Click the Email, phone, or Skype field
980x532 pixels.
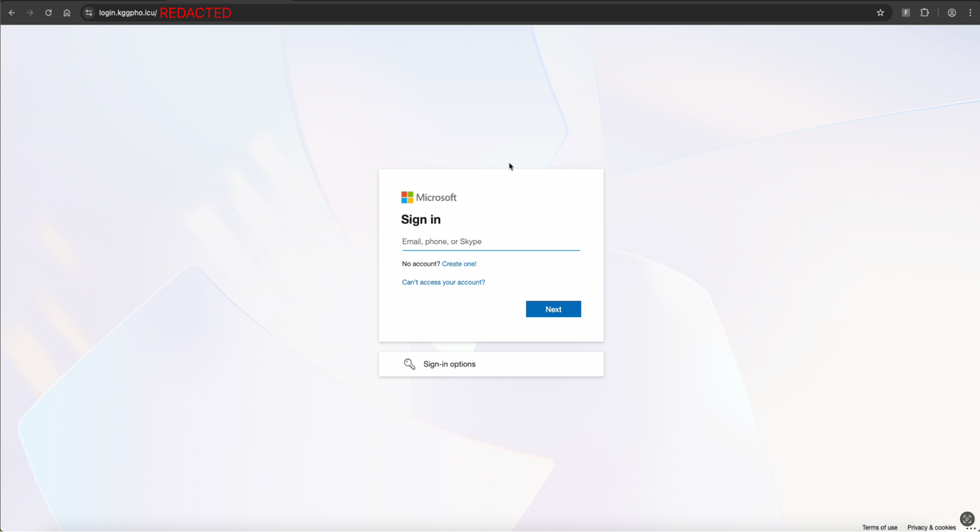(x=490, y=241)
